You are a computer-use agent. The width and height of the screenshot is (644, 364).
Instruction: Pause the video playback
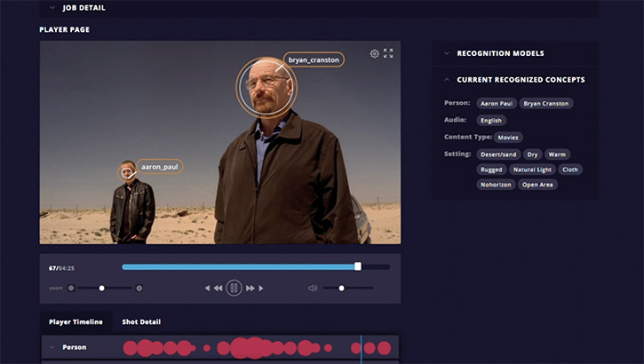click(x=234, y=288)
